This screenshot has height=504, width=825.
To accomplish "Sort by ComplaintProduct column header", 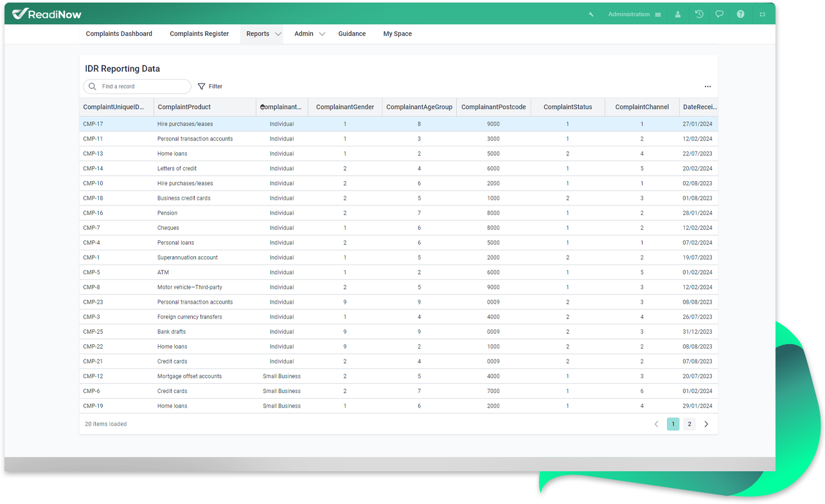I will (x=205, y=107).
